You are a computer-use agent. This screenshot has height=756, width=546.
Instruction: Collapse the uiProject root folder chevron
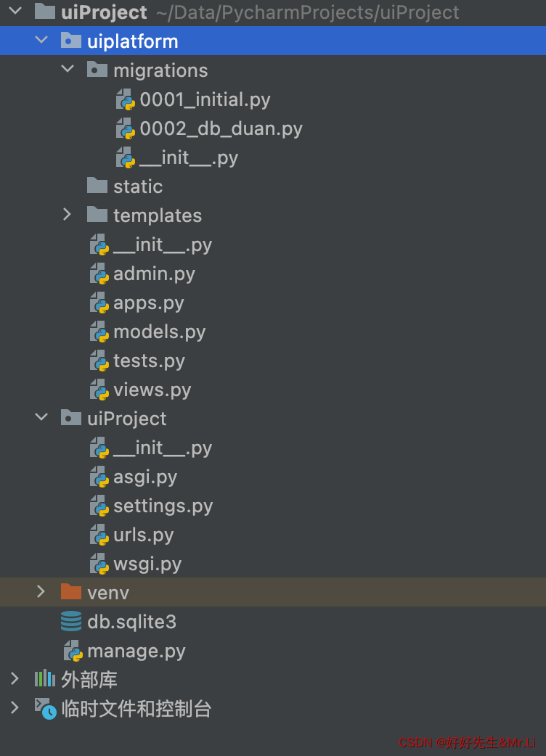(15, 11)
